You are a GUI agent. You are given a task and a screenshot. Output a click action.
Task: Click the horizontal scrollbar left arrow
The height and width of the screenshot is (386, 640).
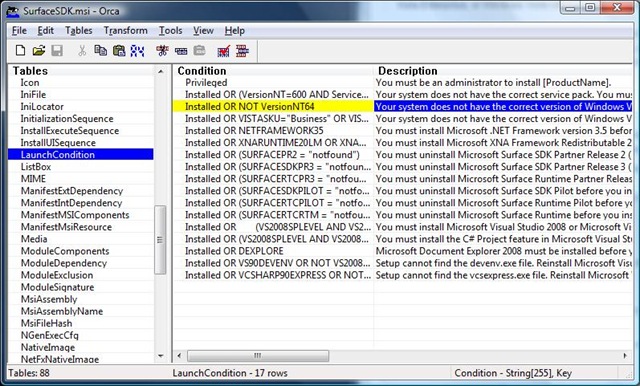[x=179, y=355]
